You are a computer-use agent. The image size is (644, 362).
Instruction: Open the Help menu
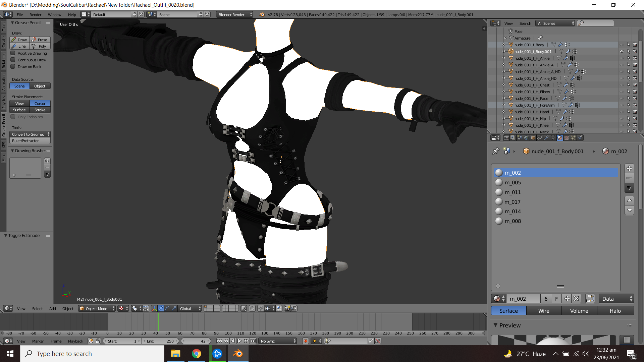click(72, 14)
